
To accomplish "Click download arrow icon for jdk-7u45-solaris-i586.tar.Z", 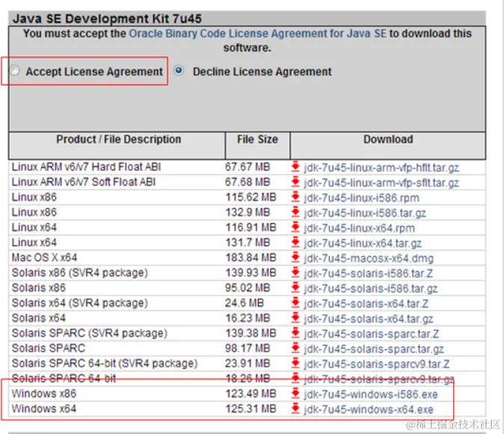I will [295, 272].
